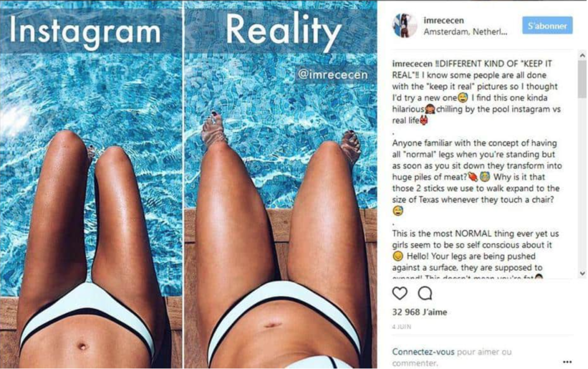Image resolution: width=588 pixels, height=369 pixels.
Task: Click the S'abonner follow button
Action: 547,25
